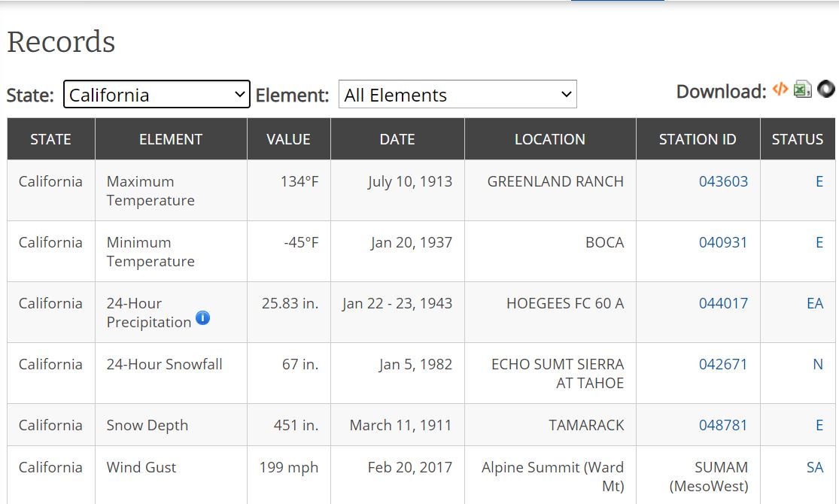
Task: Download records as XML
Action: click(780, 90)
